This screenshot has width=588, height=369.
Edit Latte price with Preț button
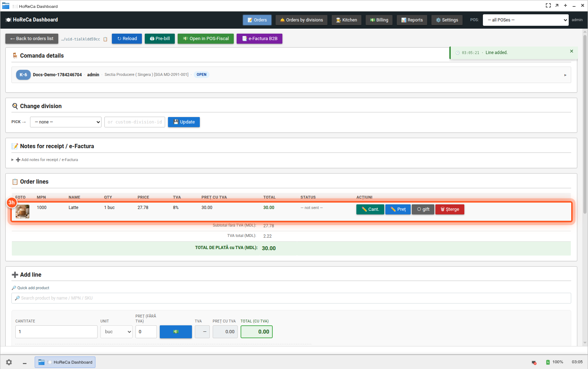click(x=398, y=209)
